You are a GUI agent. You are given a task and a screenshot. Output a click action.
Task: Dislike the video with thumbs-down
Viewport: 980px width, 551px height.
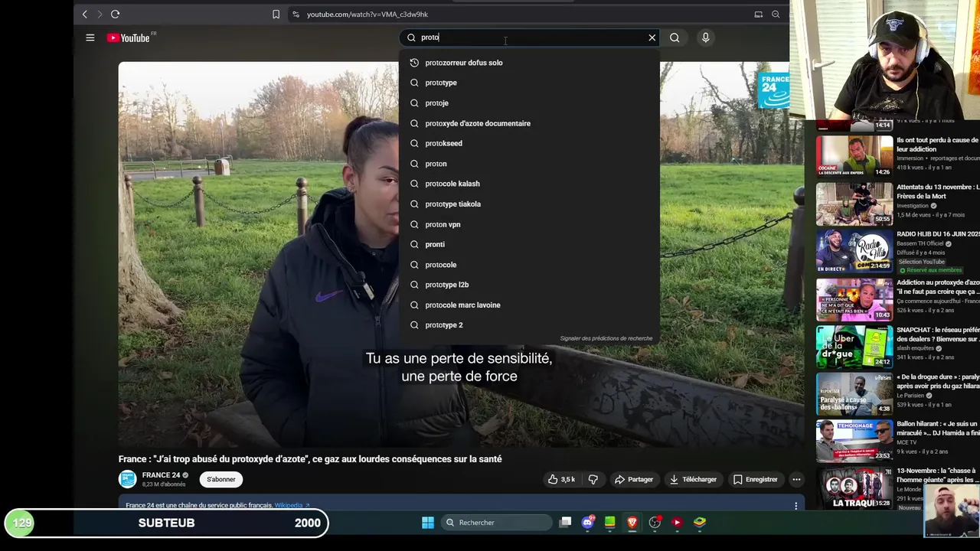[x=593, y=480]
